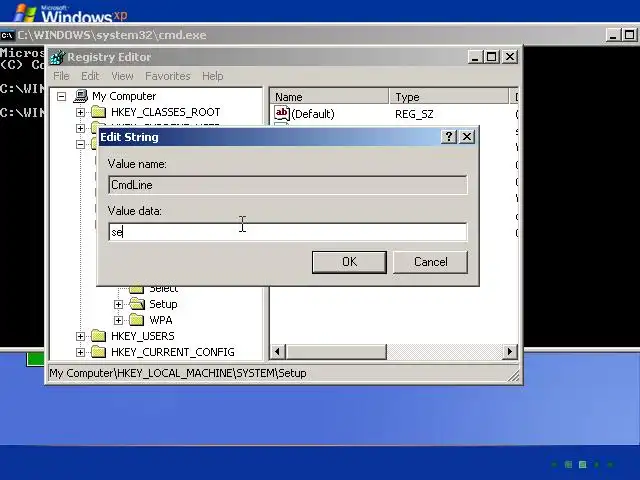Select the HKEY_CLASSES_ROOT tree label
The width and height of the screenshot is (640, 480).
coord(165,112)
